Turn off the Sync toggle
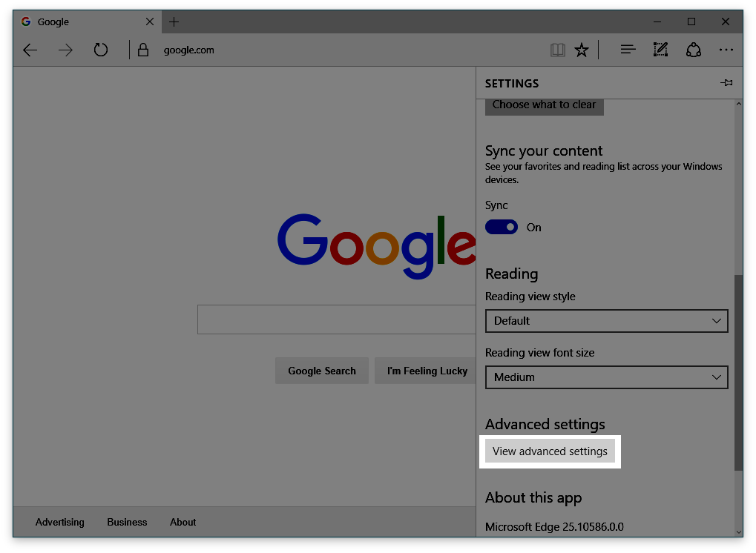Image resolution: width=756 pixels, height=553 pixels. [x=502, y=227]
